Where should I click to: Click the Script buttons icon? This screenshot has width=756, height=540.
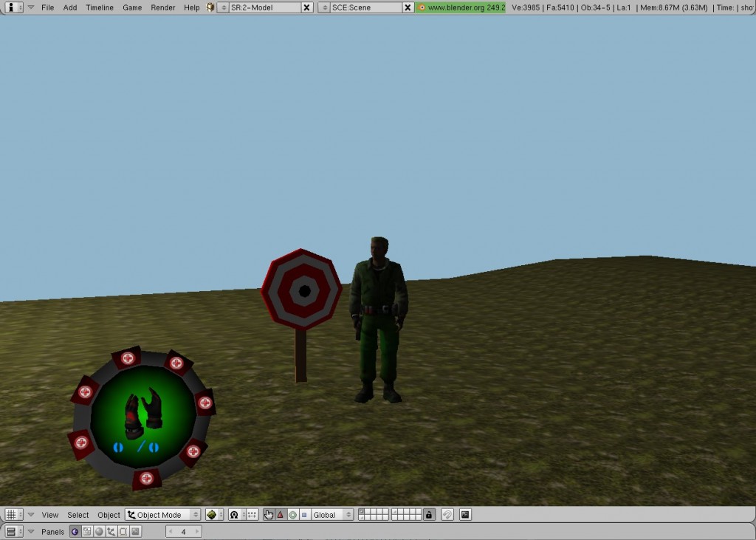[88, 531]
